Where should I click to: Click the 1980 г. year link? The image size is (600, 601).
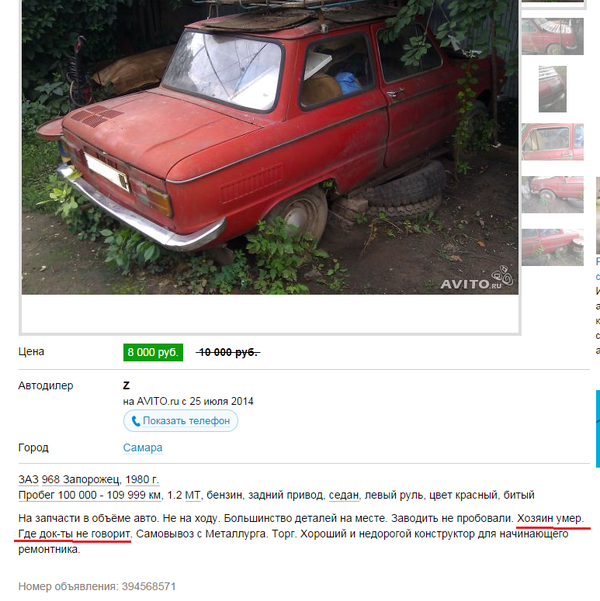142,479
